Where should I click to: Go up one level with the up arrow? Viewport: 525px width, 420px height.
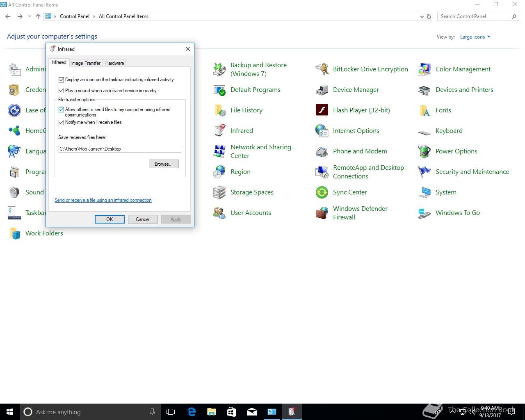(x=38, y=16)
